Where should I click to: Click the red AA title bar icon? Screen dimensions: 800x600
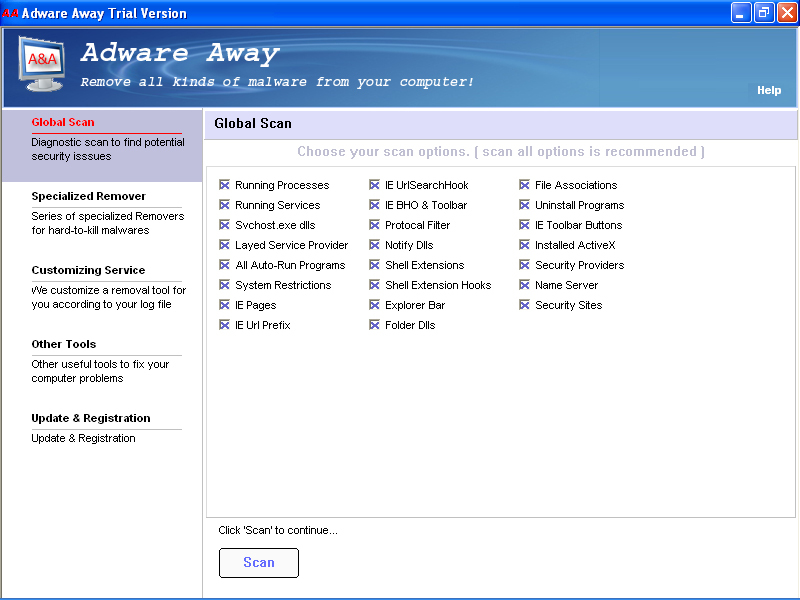10,13
